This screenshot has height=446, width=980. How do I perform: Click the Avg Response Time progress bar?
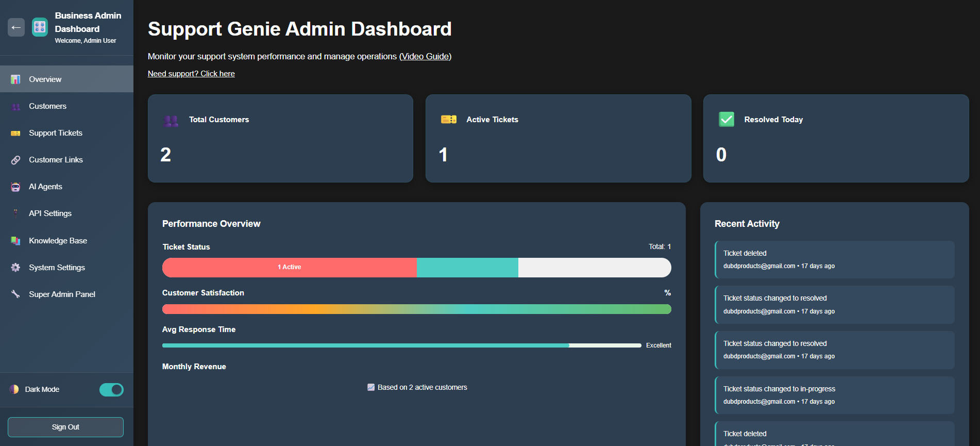click(401, 345)
